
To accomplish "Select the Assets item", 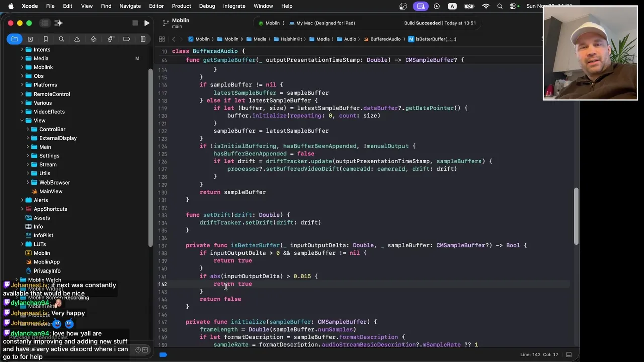I will (42, 218).
